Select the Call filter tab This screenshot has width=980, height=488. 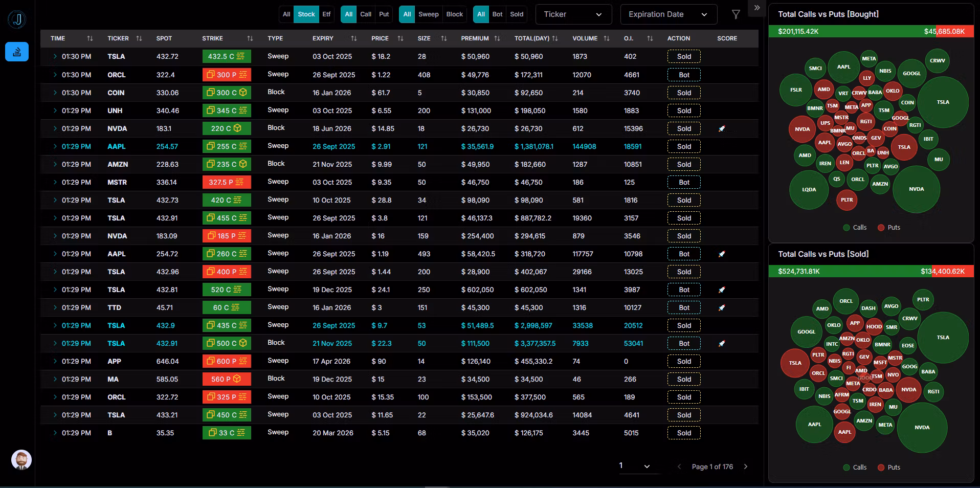[366, 14]
